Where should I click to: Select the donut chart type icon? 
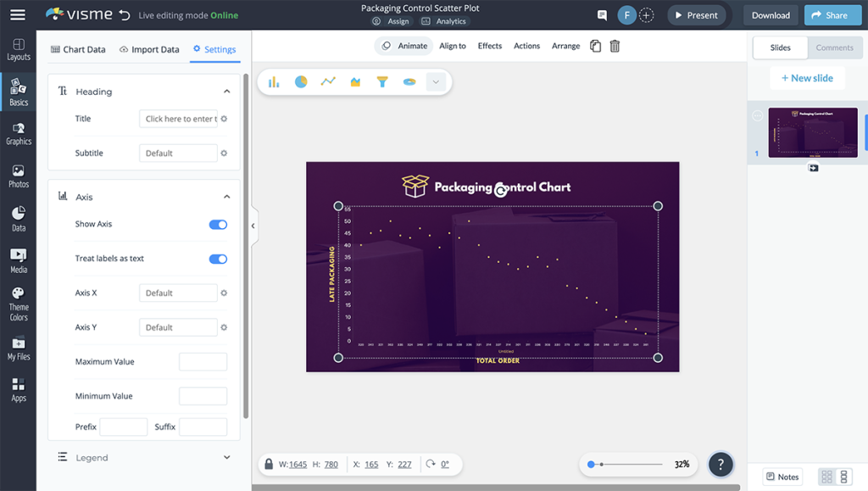pyautogui.click(x=409, y=81)
